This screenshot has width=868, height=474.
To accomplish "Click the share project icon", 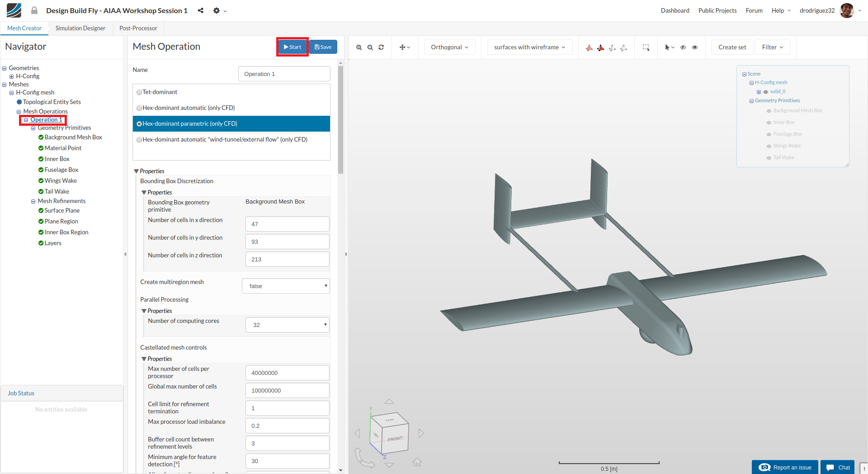I will pos(200,10).
